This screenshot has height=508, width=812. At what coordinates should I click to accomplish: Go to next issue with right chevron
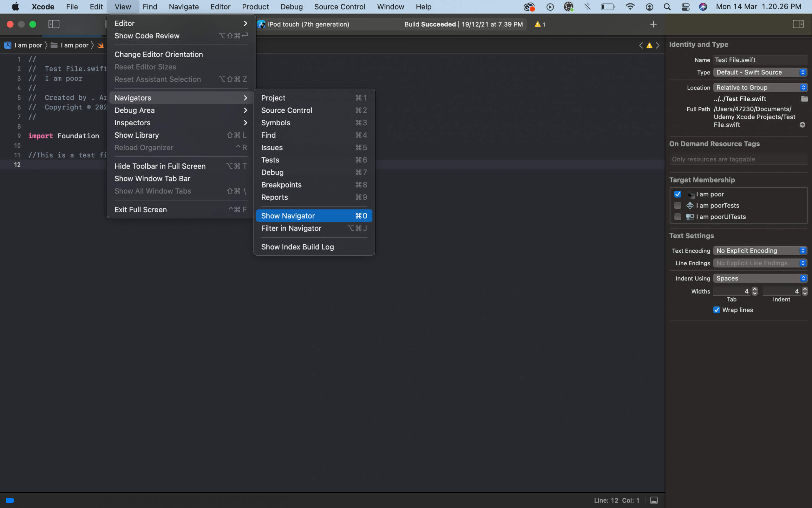[x=658, y=45]
